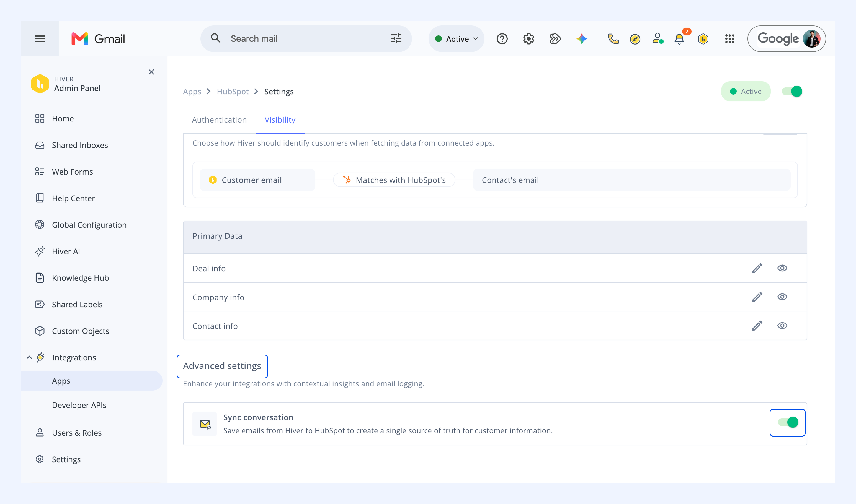This screenshot has width=856, height=504.
Task: Open the Google account profile picture
Action: (x=811, y=39)
